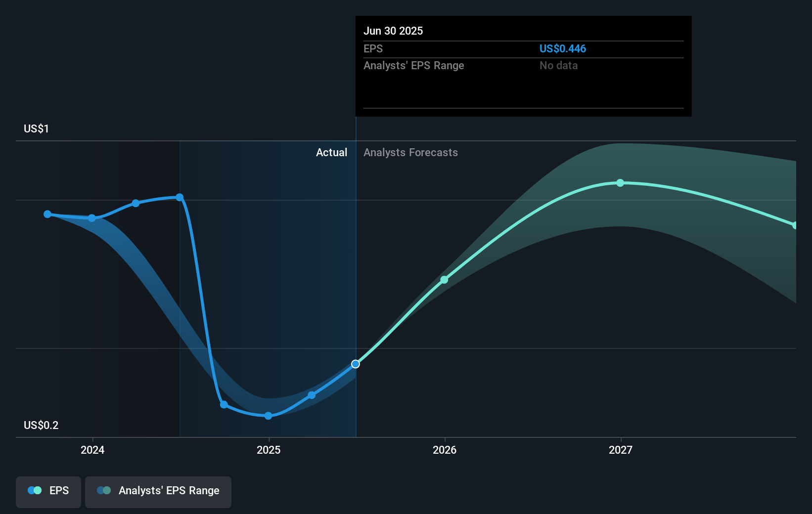Select the first actual EPS data point
Screen dimensions: 812x514
tap(47, 214)
